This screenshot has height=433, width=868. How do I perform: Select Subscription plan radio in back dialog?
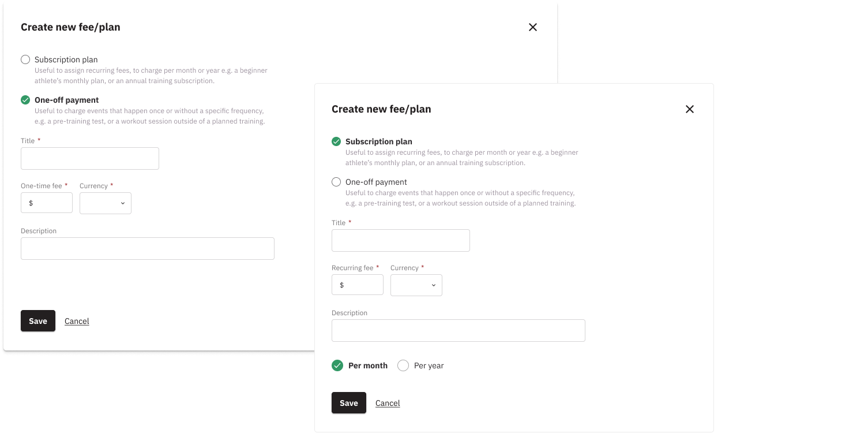pos(25,59)
